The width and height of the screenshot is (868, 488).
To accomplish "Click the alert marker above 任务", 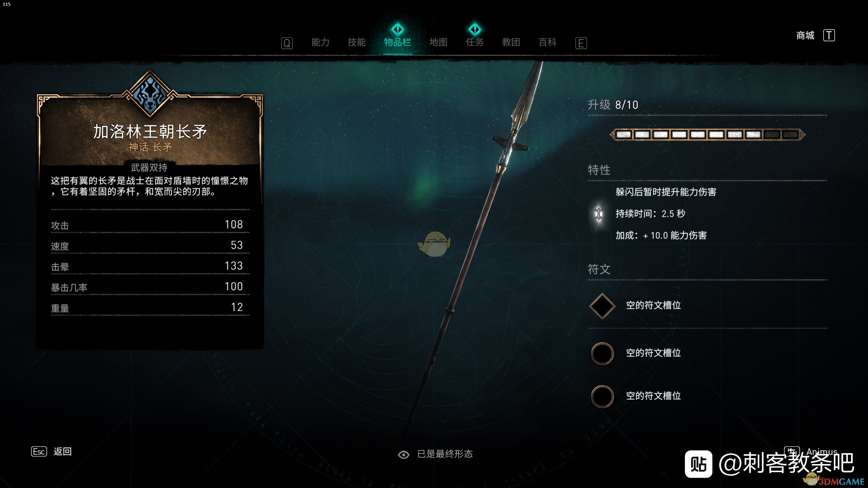I will 475,29.
